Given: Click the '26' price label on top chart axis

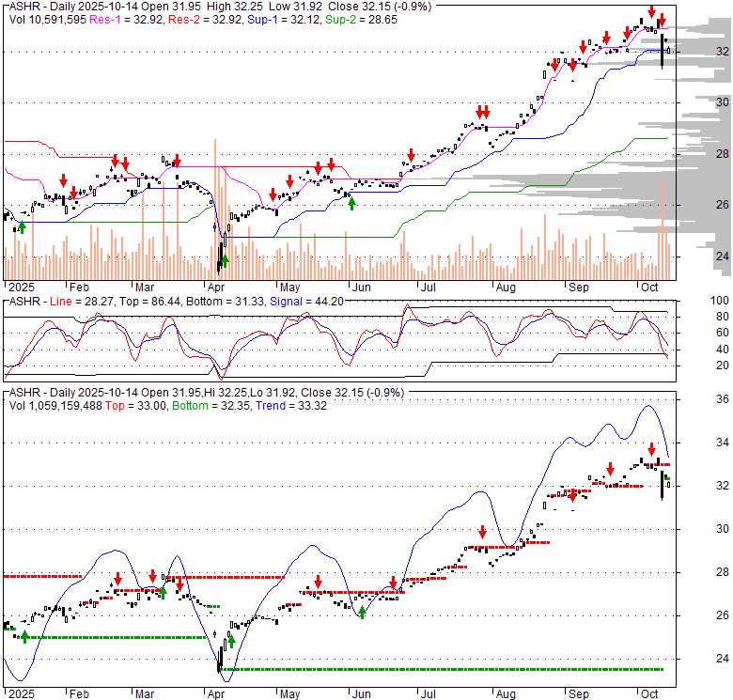Looking at the screenshot, I should 723,205.
